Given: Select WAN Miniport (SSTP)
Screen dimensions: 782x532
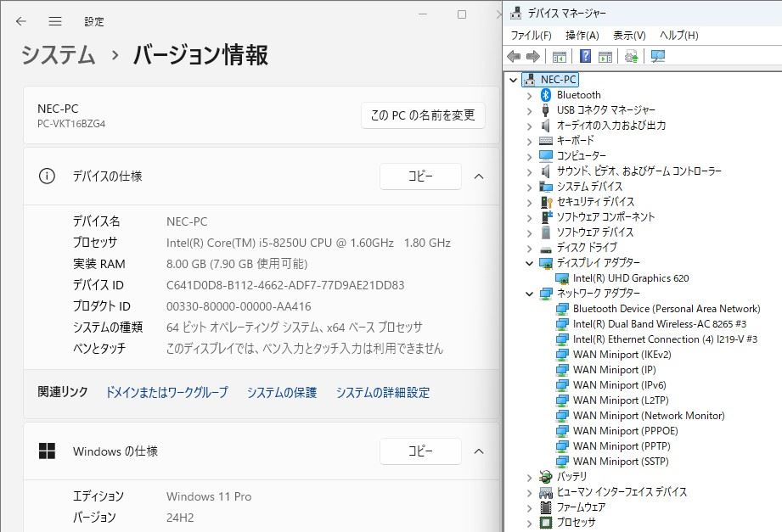Looking at the screenshot, I should coord(621,462).
